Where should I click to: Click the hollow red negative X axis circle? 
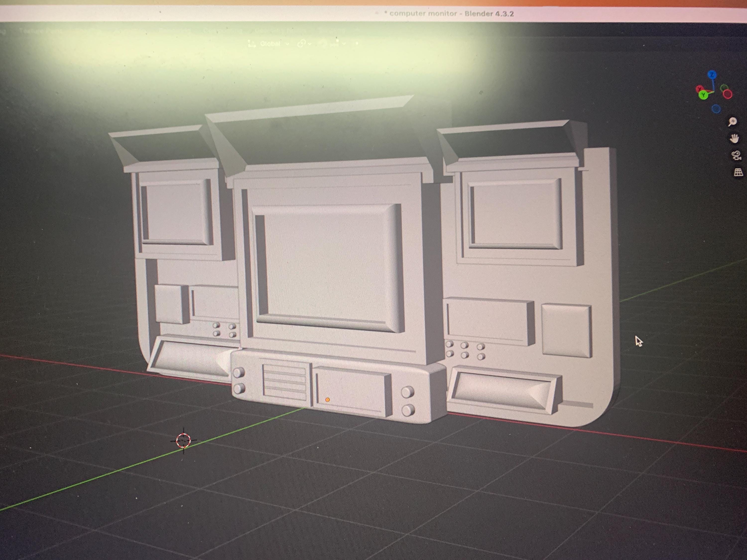tap(727, 95)
